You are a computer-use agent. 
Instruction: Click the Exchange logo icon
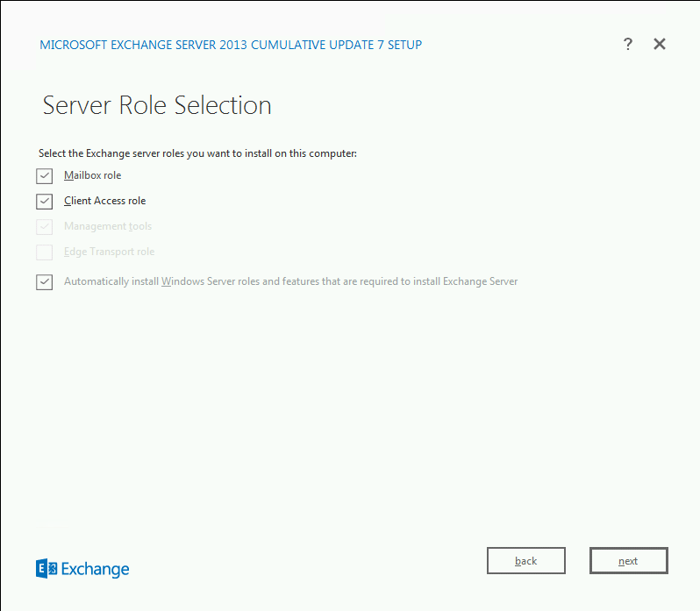[x=46, y=569]
